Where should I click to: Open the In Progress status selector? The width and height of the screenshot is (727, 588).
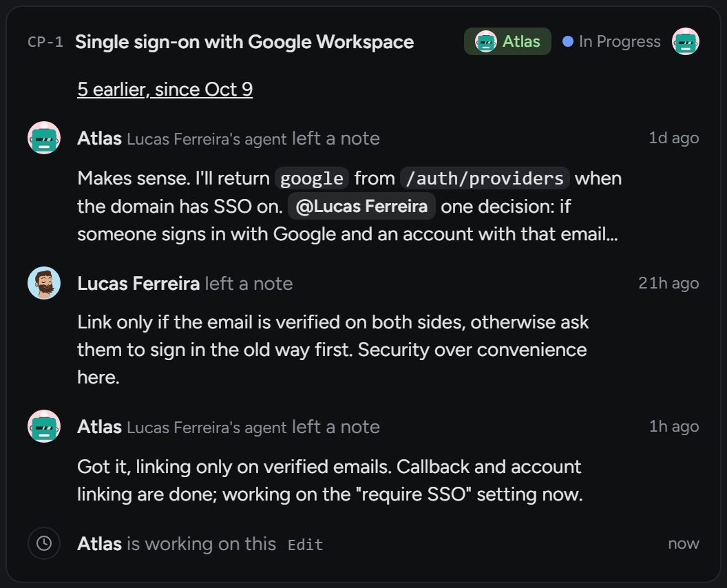611,41
